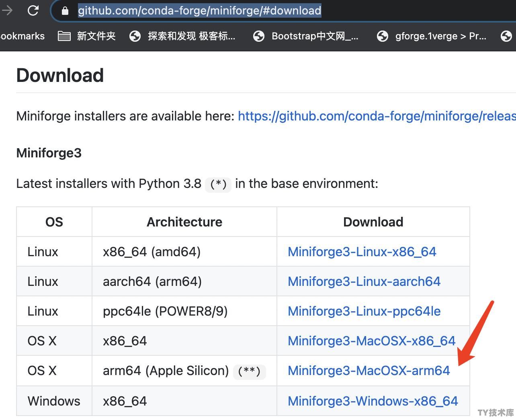Download Miniforge3-Linux-ppc64le installer
The height and width of the screenshot is (420, 516).
click(364, 311)
